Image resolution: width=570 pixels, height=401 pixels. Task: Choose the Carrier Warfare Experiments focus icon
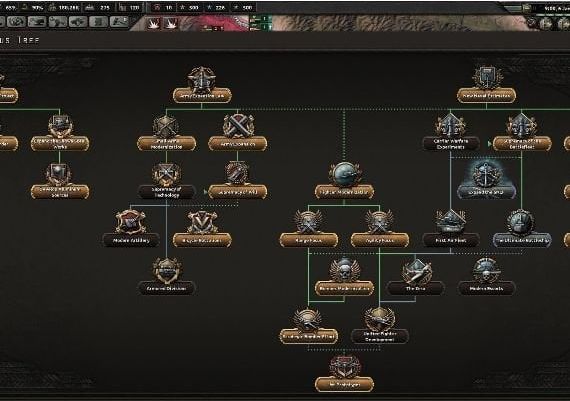(451, 126)
